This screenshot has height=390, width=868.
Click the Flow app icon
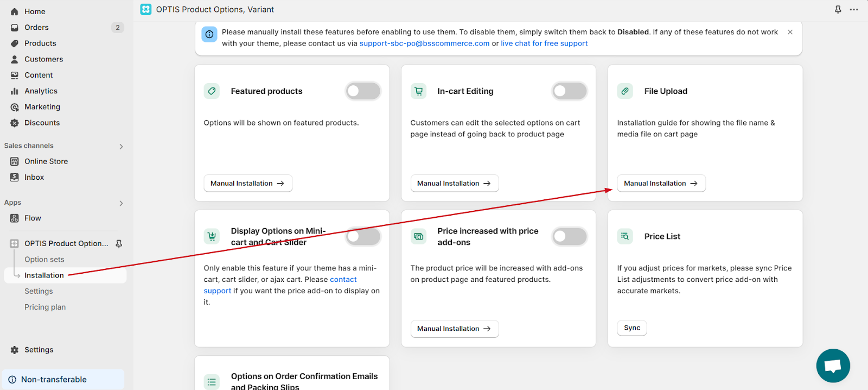15,218
